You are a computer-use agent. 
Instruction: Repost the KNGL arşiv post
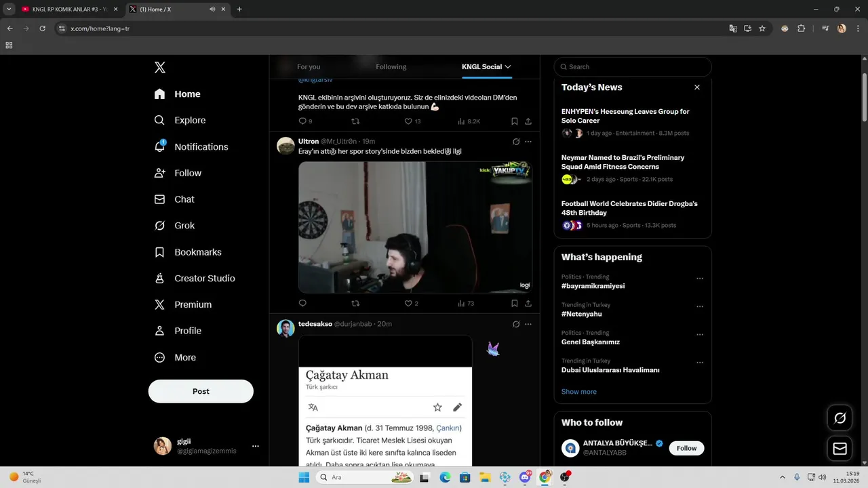click(x=355, y=121)
